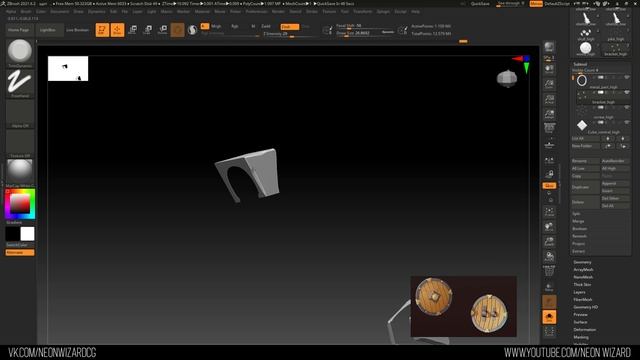Expand the Split section

point(576,213)
